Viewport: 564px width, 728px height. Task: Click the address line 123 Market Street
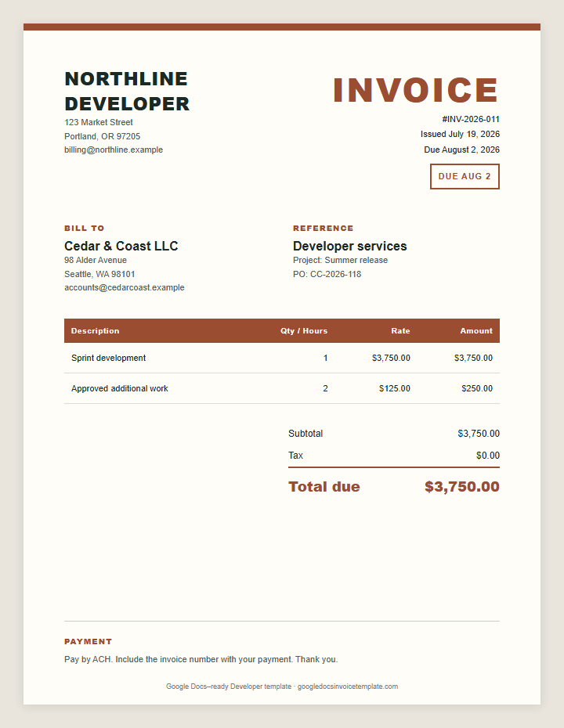[x=99, y=122]
